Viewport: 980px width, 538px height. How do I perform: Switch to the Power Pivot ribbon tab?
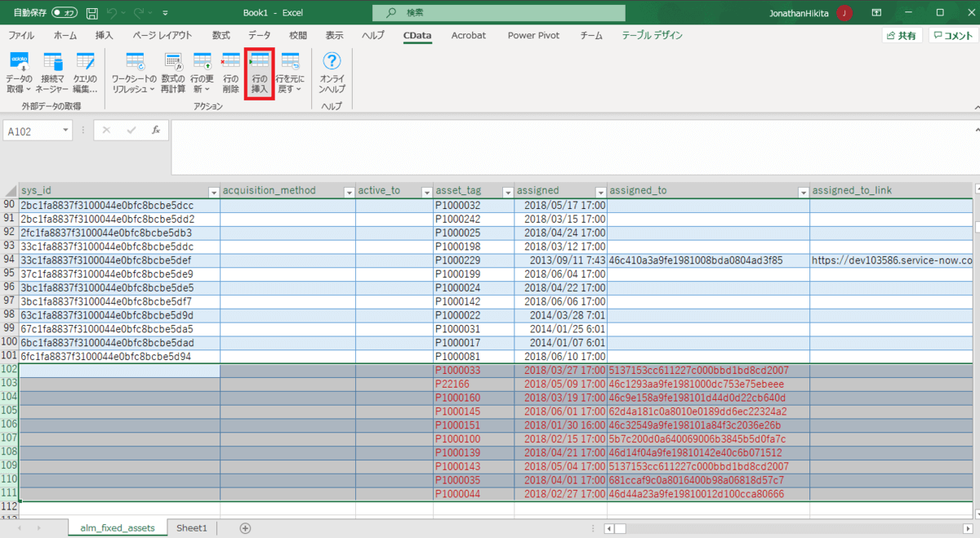click(x=532, y=35)
